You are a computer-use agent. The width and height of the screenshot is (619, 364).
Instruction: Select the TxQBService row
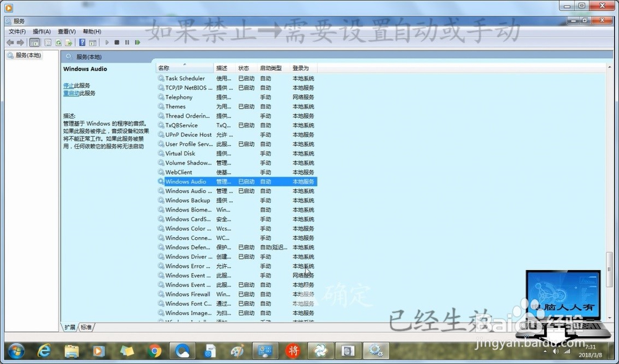[x=236, y=125]
